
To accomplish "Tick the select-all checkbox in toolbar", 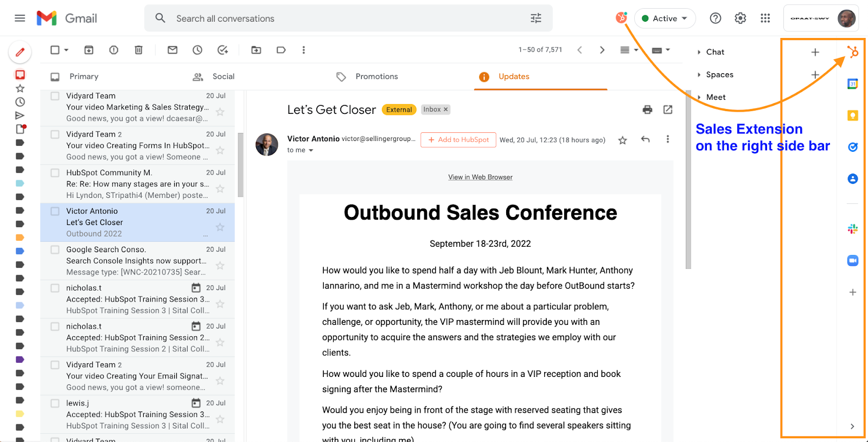I will coord(55,50).
